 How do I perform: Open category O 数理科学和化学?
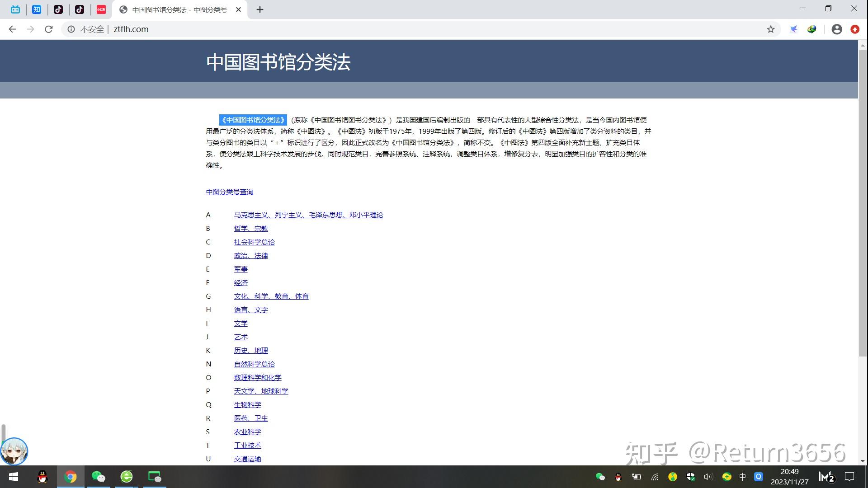tap(258, 378)
